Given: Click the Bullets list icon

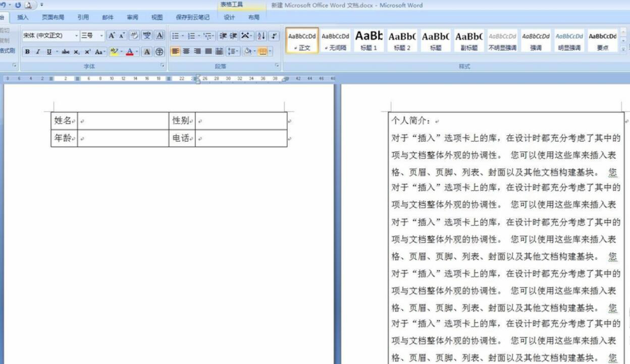Looking at the screenshot, I should pos(176,36).
